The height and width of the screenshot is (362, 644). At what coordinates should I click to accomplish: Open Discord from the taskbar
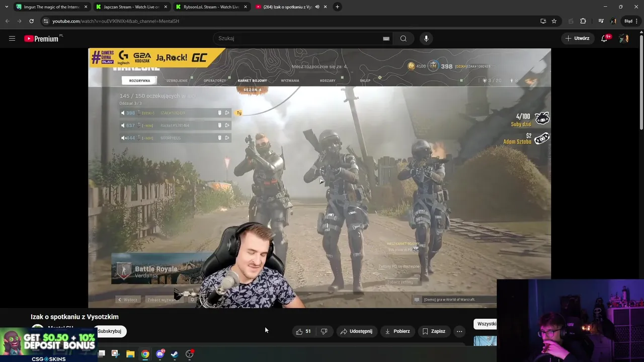pos(160,354)
